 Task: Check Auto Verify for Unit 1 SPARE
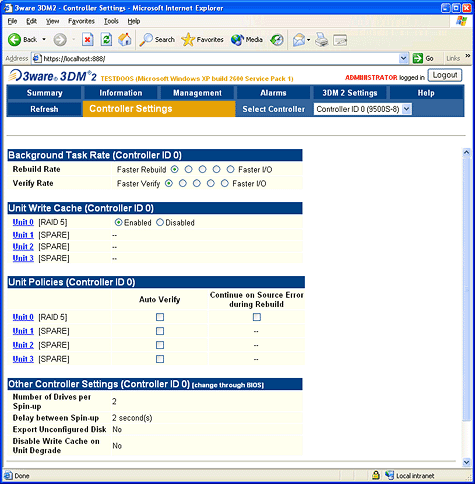(160, 331)
